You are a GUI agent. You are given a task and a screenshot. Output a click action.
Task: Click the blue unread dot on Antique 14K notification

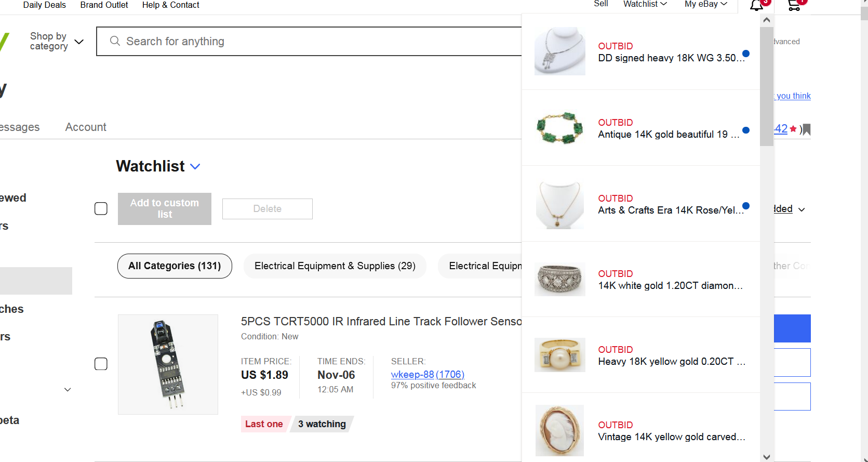(x=746, y=130)
